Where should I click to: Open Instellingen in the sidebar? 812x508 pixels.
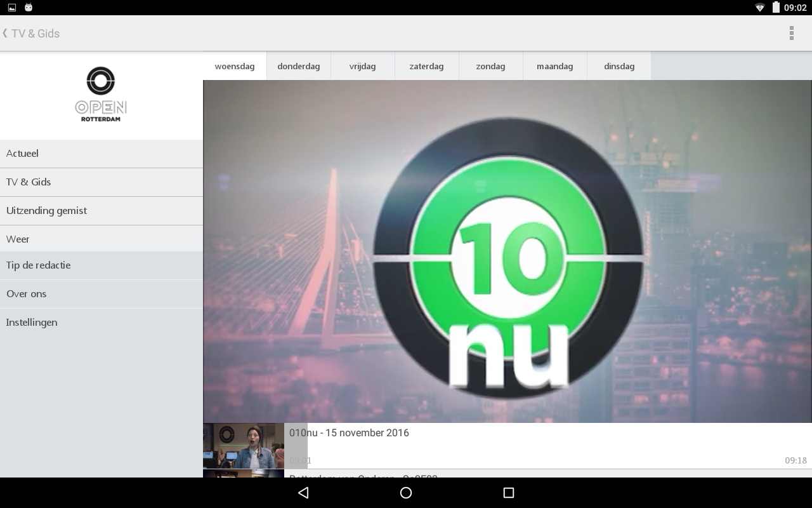click(101, 323)
